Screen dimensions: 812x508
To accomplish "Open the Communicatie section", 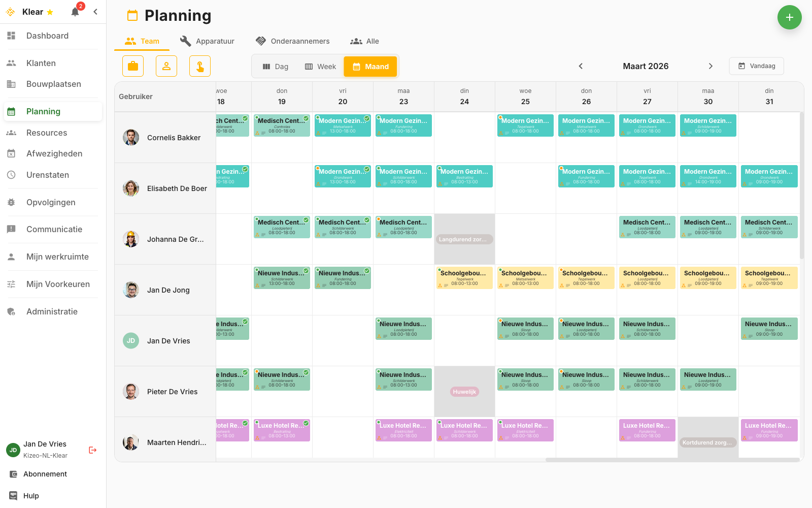I will (x=54, y=229).
